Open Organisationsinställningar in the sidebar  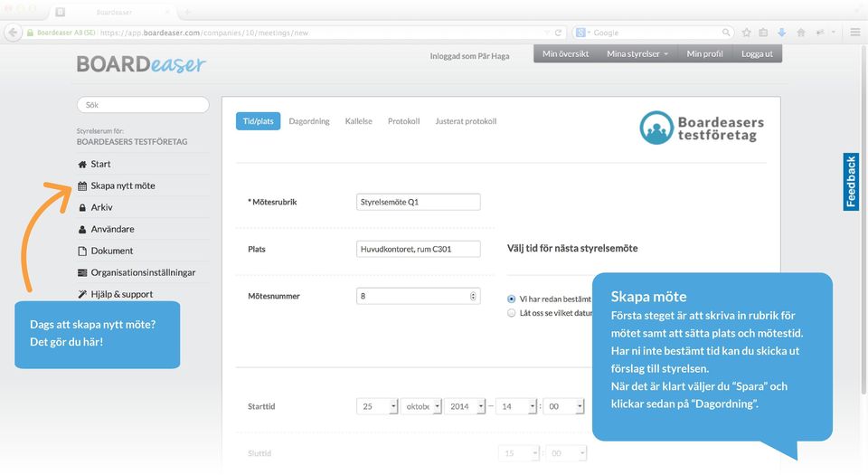click(144, 272)
